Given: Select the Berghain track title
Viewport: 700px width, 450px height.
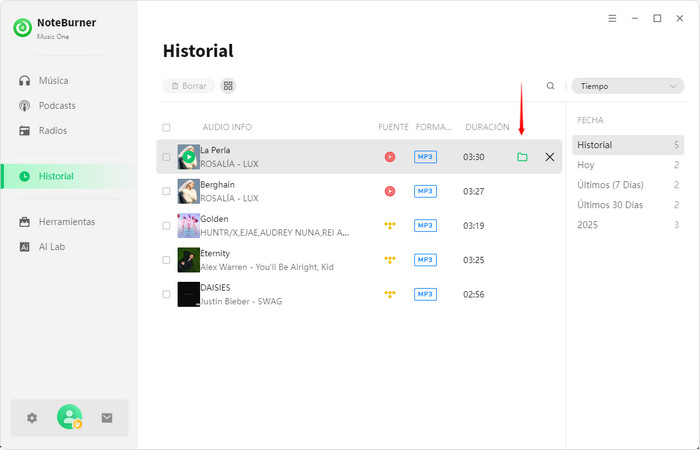Looking at the screenshot, I should (x=217, y=185).
